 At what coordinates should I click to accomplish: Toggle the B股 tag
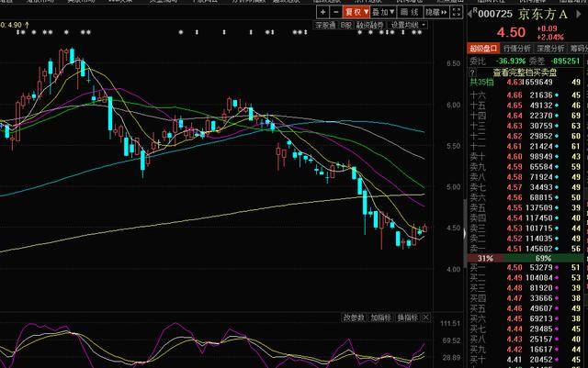pos(346,26)
